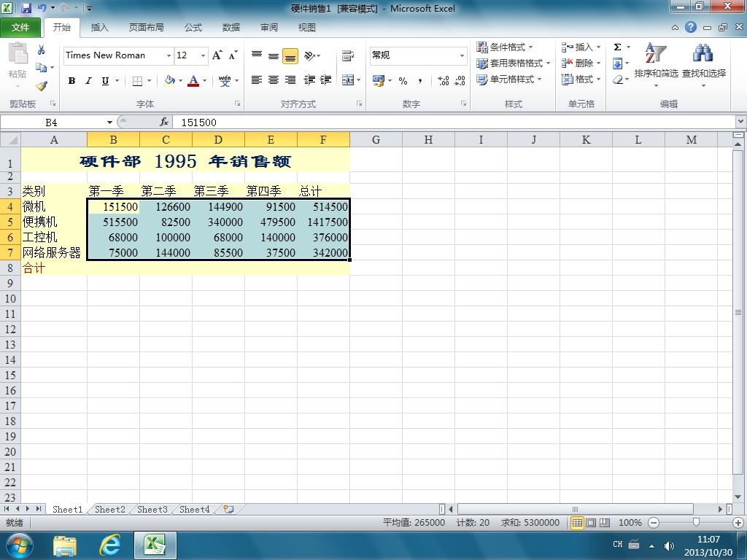Switch to Page Layout view in status bar
747x560 pixels.
pos(591,523)
